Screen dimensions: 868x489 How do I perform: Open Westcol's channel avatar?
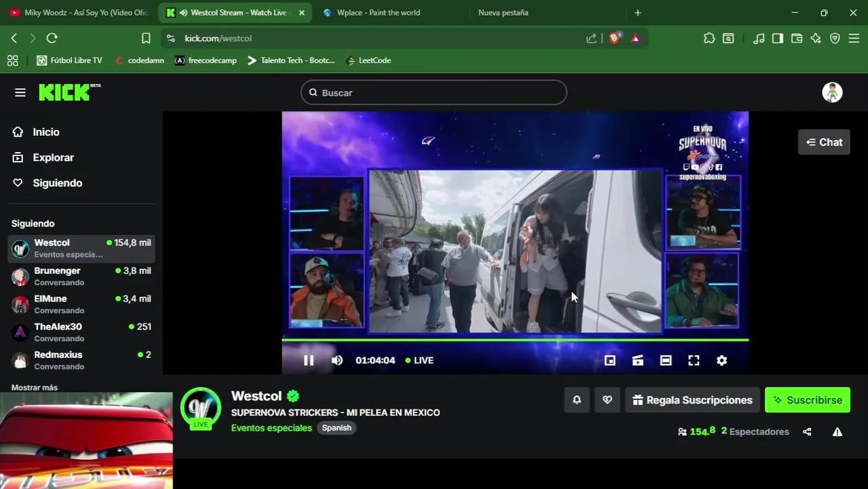(x=200, y=408)
